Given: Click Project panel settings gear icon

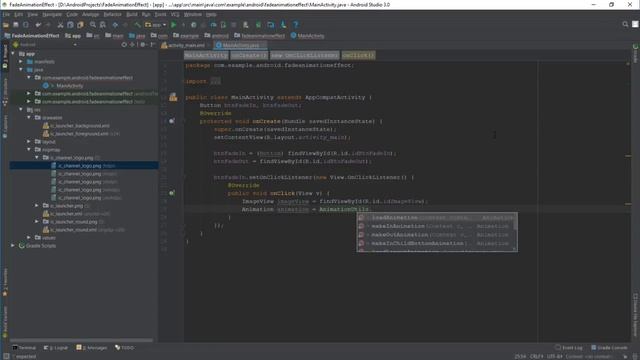Looking at the screenshot, I should pyautogui.click(x=143, y=44).
